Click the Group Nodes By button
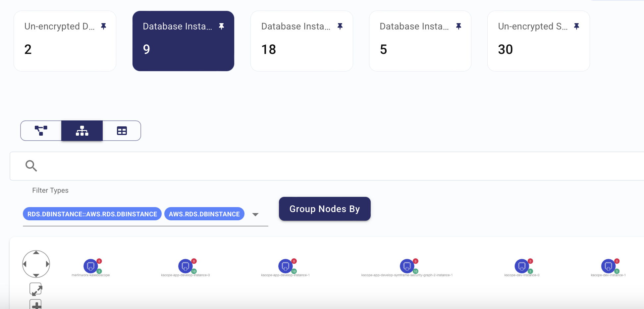Image resolution: width=644 pixels, height=309 pixels. click(x=325, y=209)
